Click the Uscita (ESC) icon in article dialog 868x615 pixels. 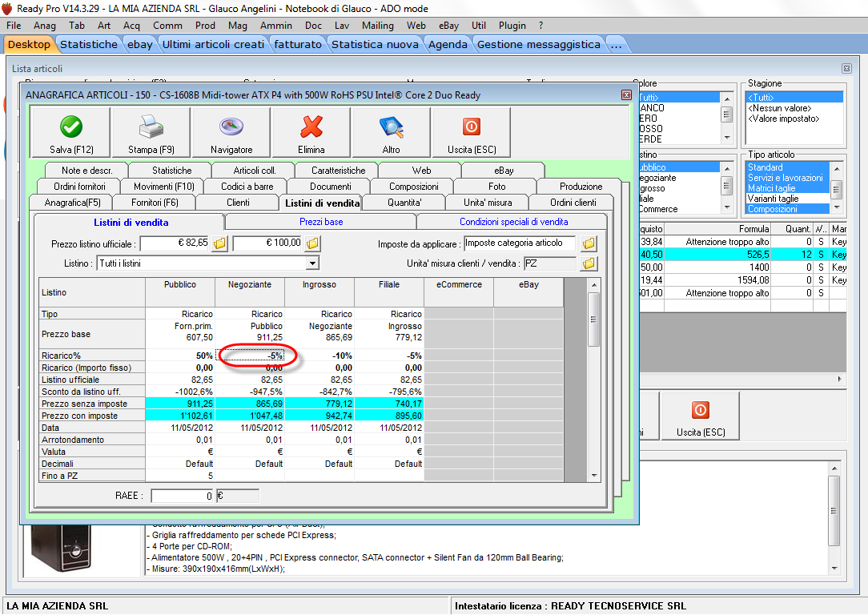(x=472, y=127)
